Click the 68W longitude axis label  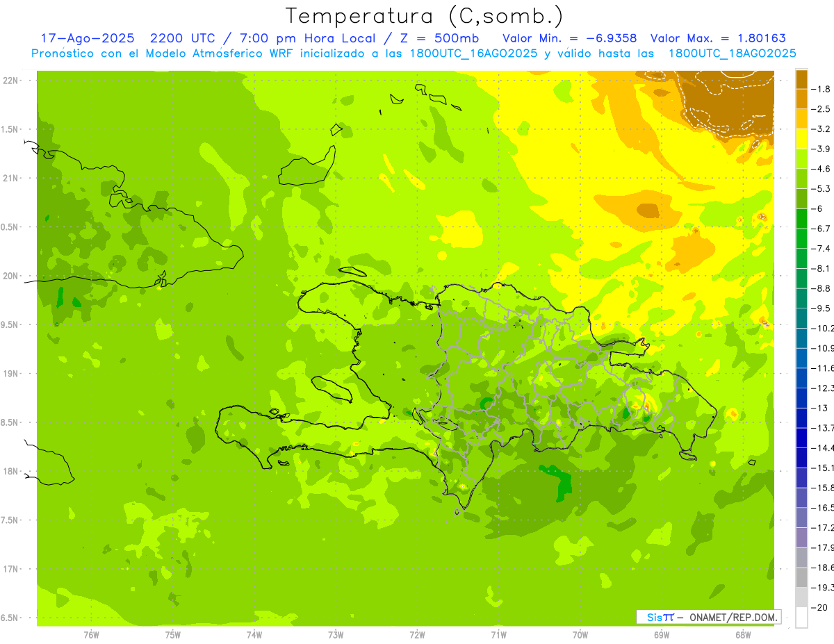[743, 634]
